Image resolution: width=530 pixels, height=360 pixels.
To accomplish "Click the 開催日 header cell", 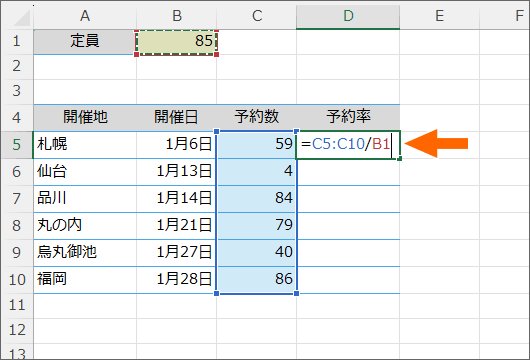I will coord(176,118).
